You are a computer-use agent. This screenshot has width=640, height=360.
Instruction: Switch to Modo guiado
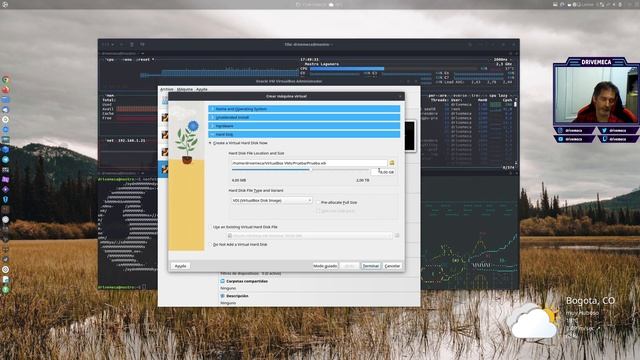(x=325, y=266)
